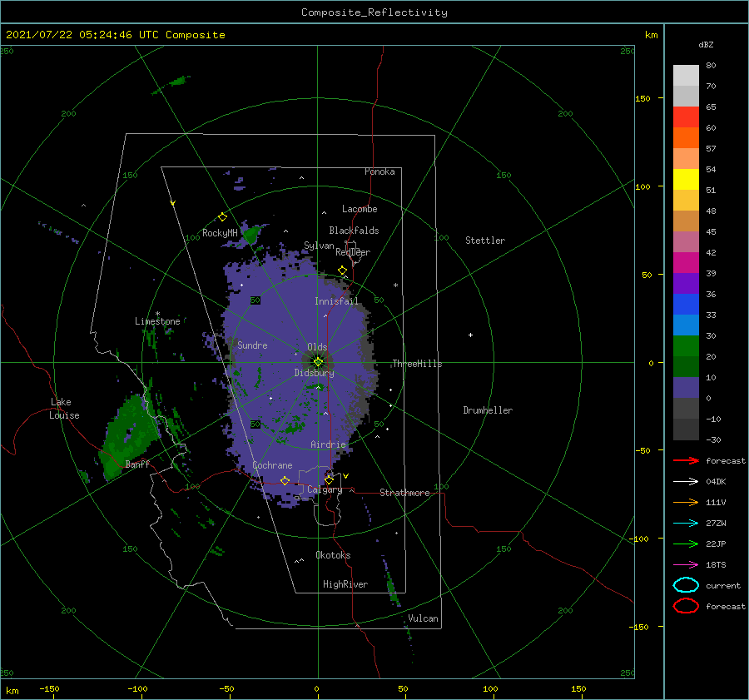The height and width of the screenshot is (700, 749).
Task: Click the Strathmore city label
Action: 404,493
